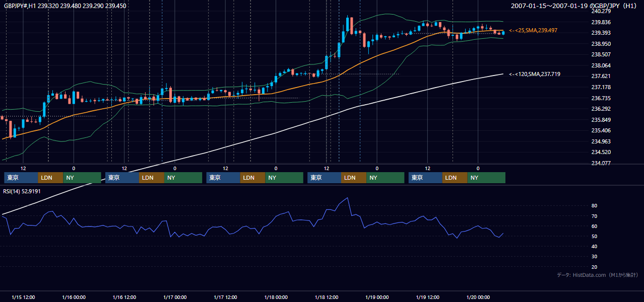
Task: Click the RSI(14) 52.9191 indicator label
Action: point(22,191)
